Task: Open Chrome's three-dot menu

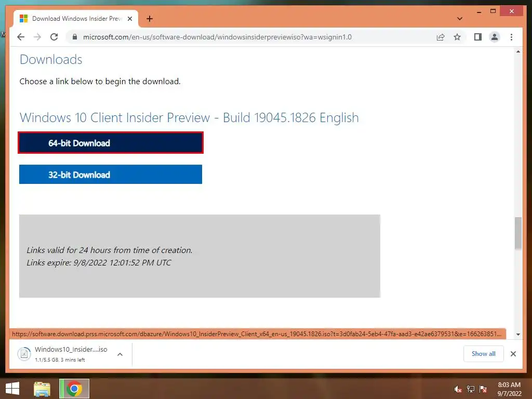Action: click(511, 37)
